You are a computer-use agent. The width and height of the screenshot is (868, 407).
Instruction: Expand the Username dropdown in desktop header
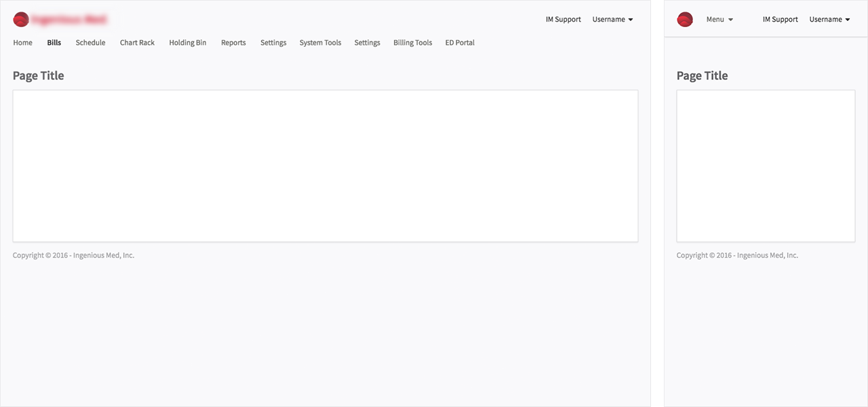tap(612, 19)
